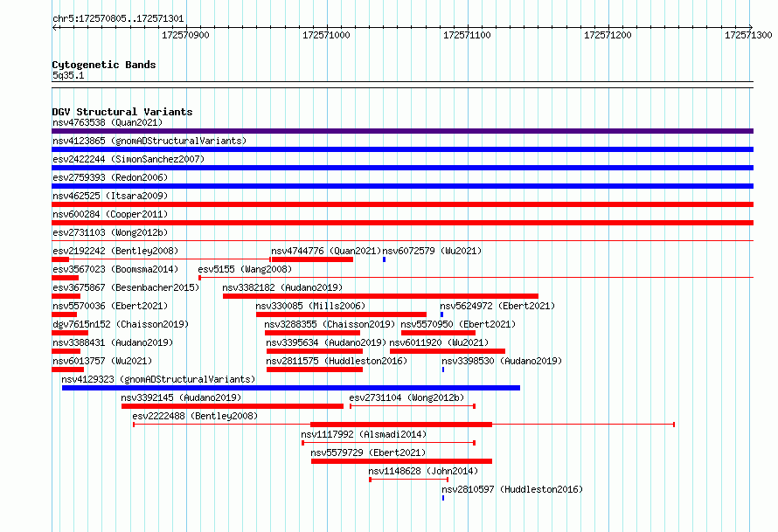Image resolution: width=778 pixels, height=532 pixels.
Task: Click the esv2422244 (SimonSanchez2007) label
Action: [x=129, y=159]
